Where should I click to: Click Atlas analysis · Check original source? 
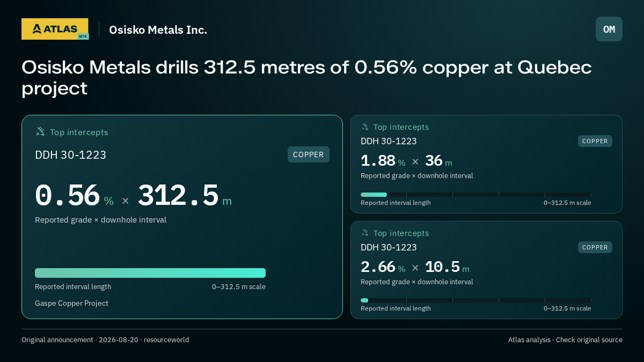(565, 339)
